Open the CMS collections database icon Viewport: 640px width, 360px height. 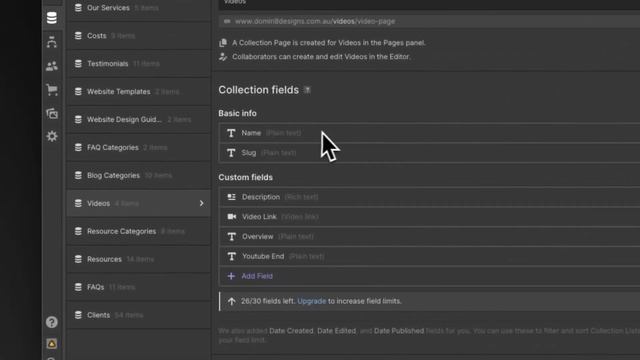click(52, 18)
